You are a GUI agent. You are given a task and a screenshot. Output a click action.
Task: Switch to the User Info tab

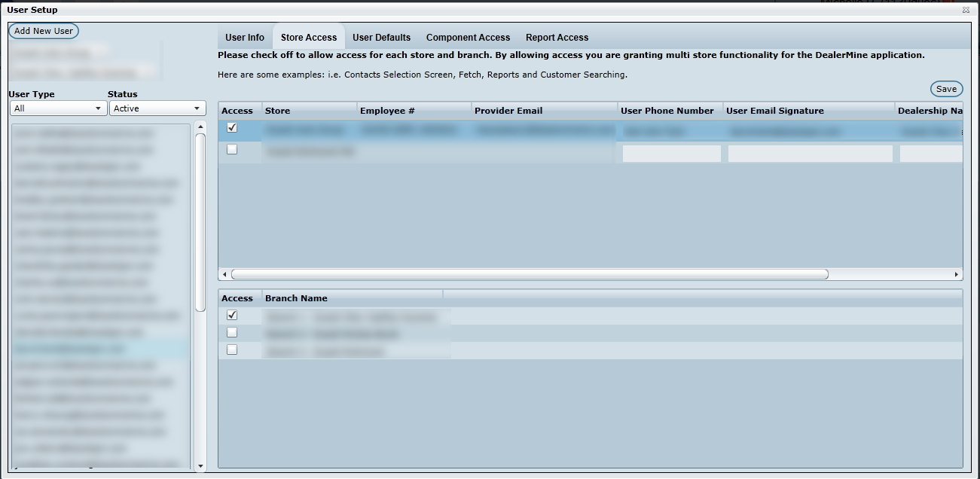click(245, 38)
